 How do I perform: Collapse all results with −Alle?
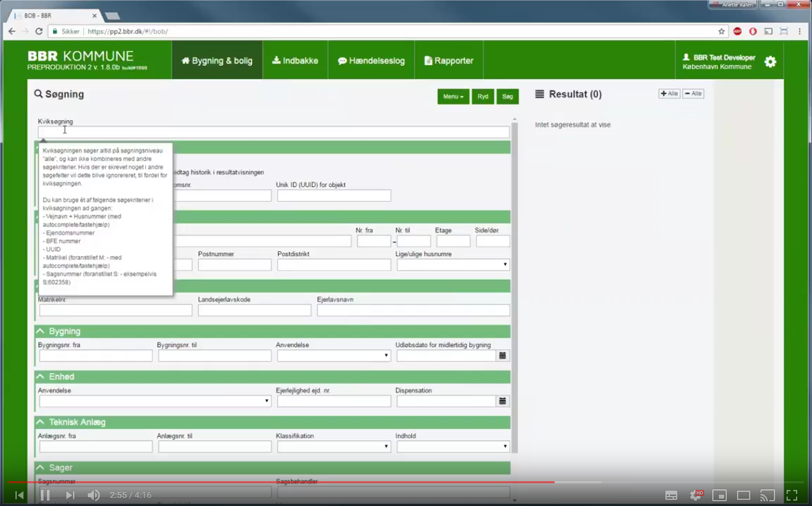click(693, 94)
